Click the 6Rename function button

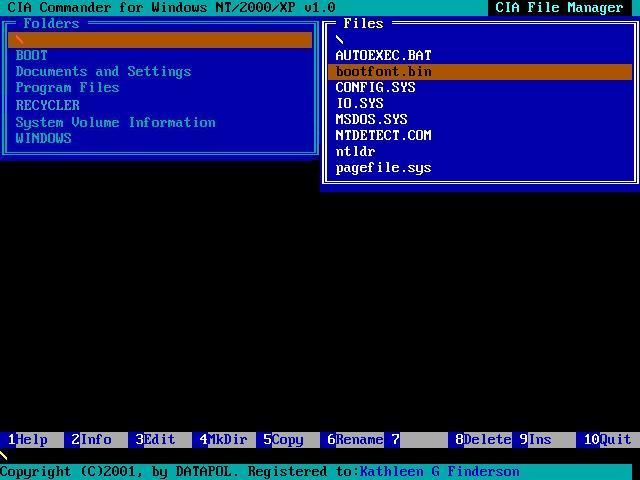(352, 440)
